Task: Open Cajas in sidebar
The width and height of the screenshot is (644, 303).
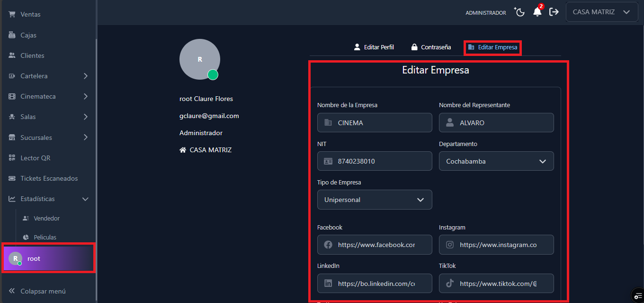Action: coord(28,35)
